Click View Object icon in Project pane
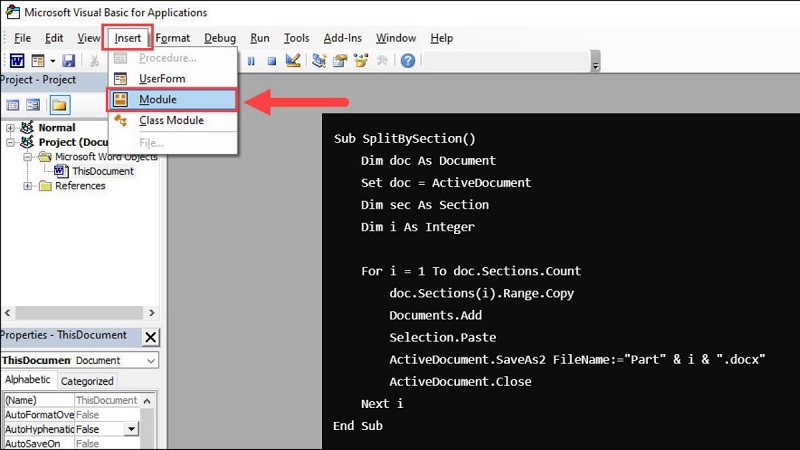 click(33, 105)
